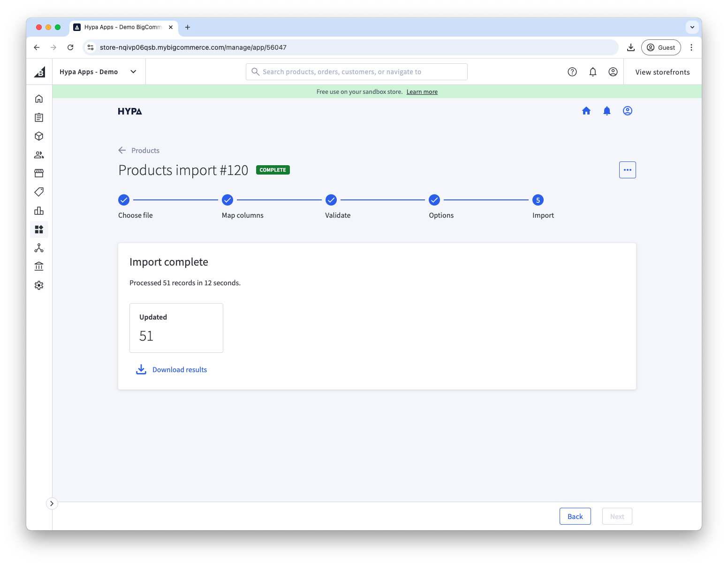Open the Orders clipboard icon in sidebar
The width and height of the screenshot is (728, 565).
point(39,117)
